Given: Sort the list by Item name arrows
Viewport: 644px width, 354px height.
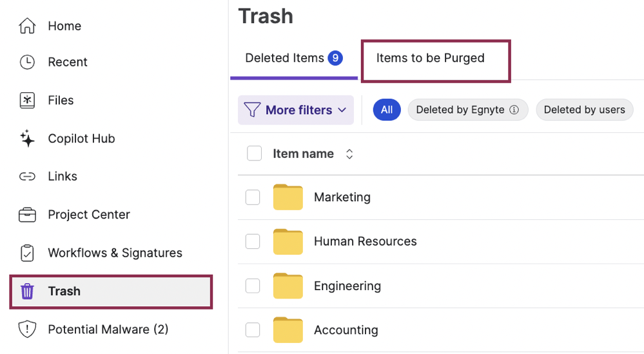Looking at the screenshot, I should click(x=349, y=154).
